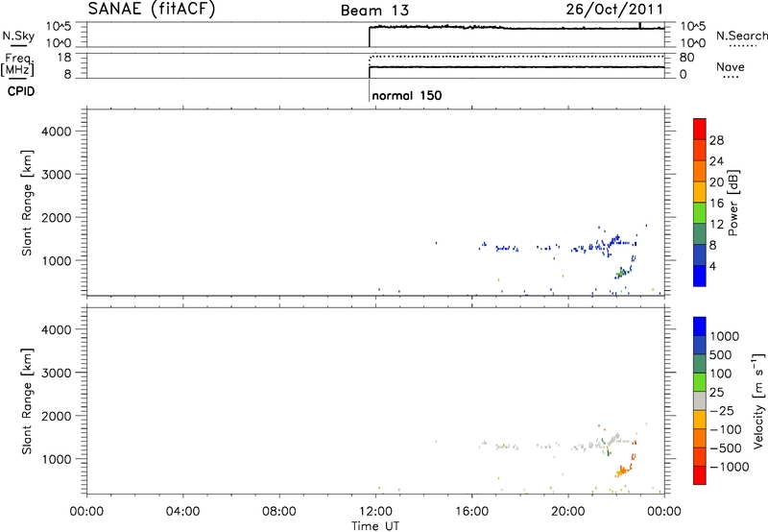Click the N.Search legend label
This screenshot has width=768, height=532.
[x=741, y=36]
